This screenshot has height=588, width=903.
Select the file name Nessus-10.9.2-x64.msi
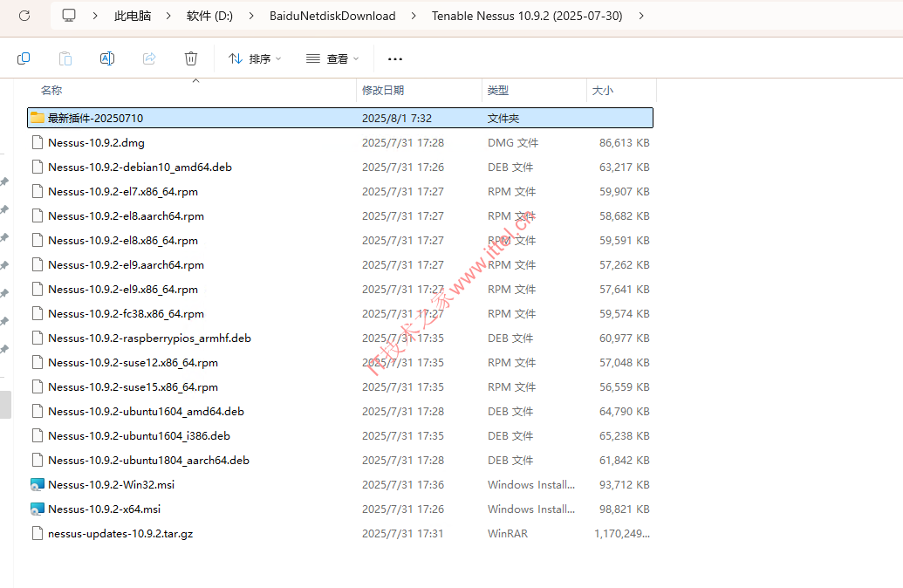[x=104, y=509]
